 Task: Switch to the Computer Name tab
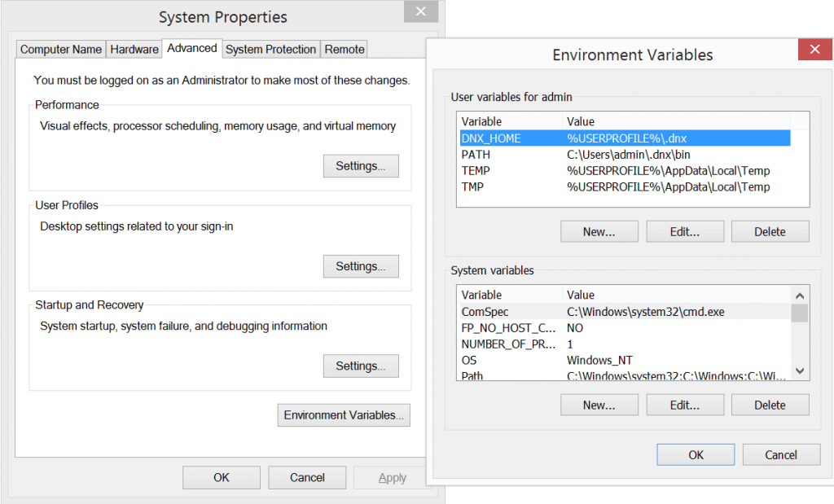pos(60,50)
